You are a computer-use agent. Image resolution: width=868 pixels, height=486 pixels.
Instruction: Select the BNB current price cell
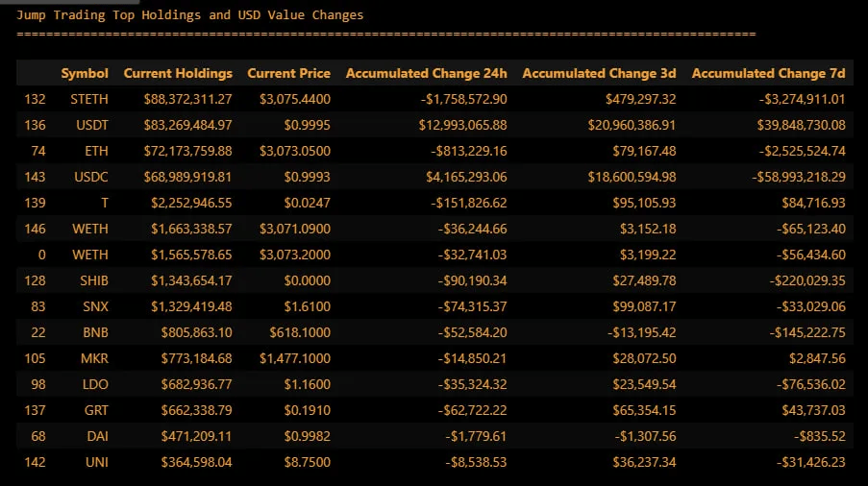coord(300,333)
